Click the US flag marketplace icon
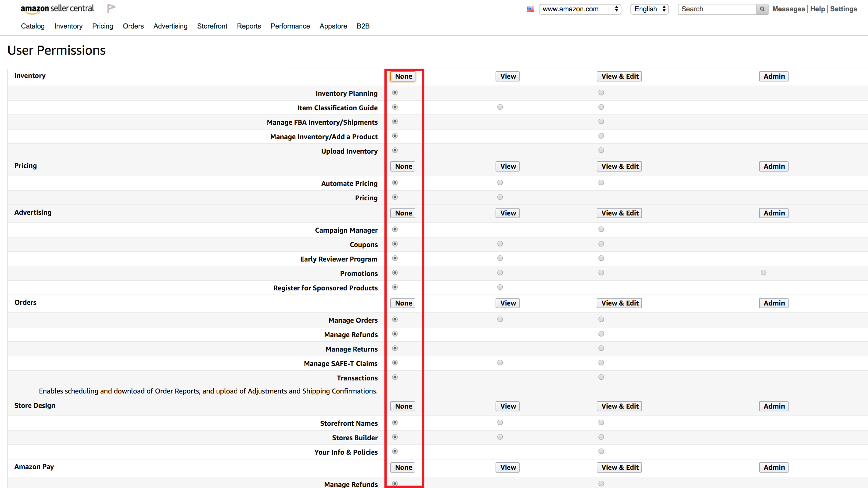868x488 pixels. coord(530,9)
